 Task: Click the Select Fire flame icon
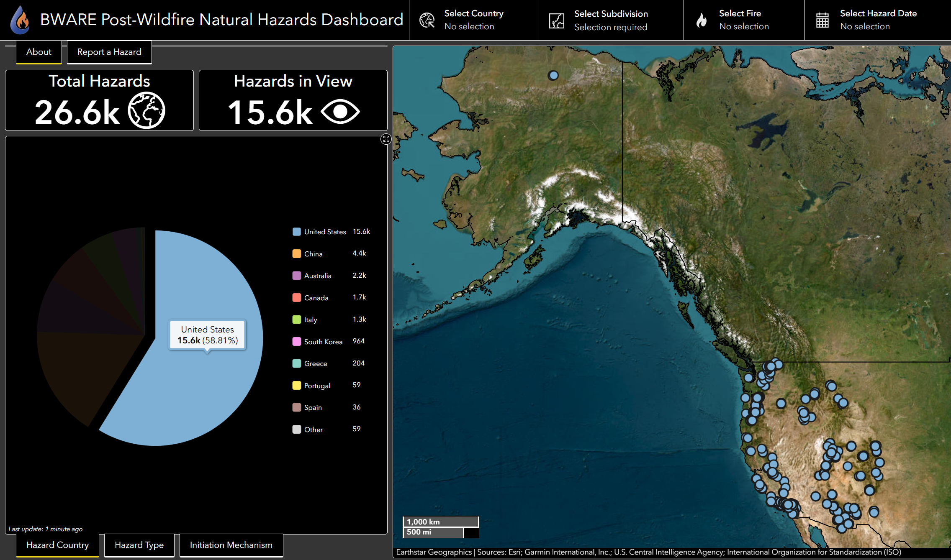[702, 20]
